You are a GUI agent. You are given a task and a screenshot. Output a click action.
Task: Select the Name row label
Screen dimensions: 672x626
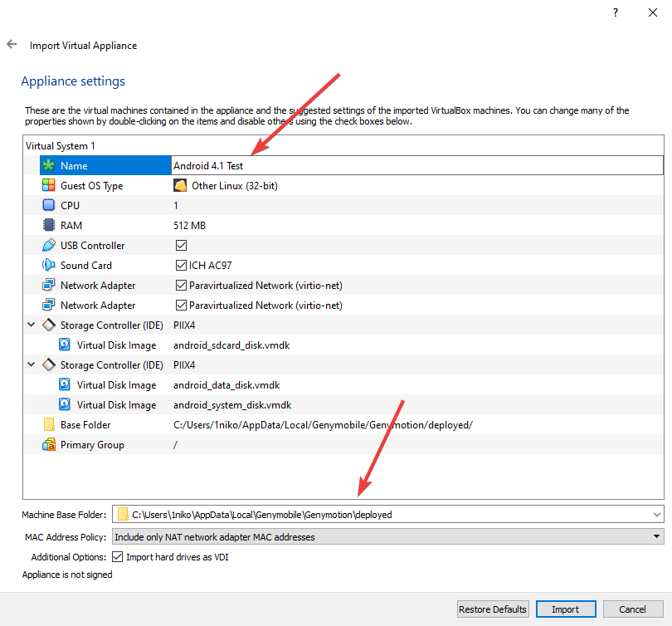[x=74, y=165]
